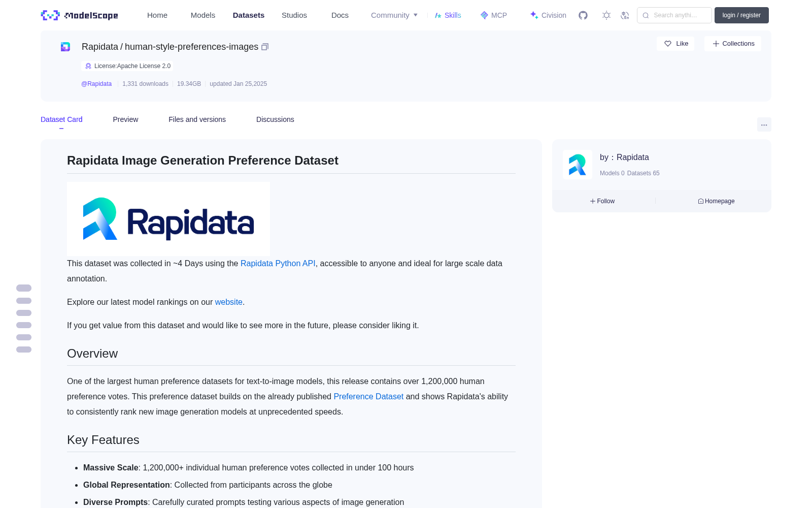Jump via first outline marker in left sidebar

coord(24,288)
